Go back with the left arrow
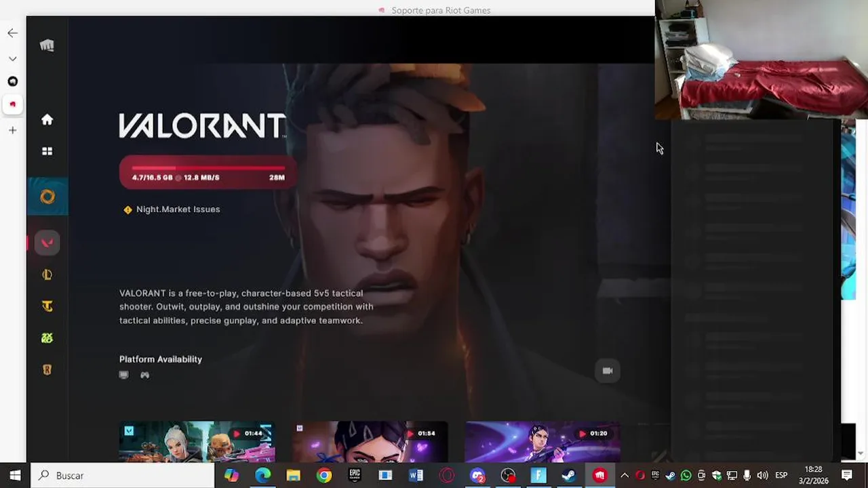 12,33
